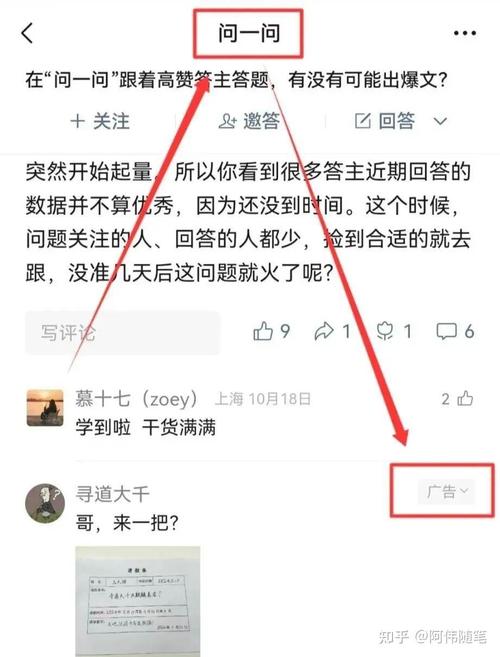Open the question title about 高赞答主
The width and height of the screenshot is (500, 657).
[236, 79]
